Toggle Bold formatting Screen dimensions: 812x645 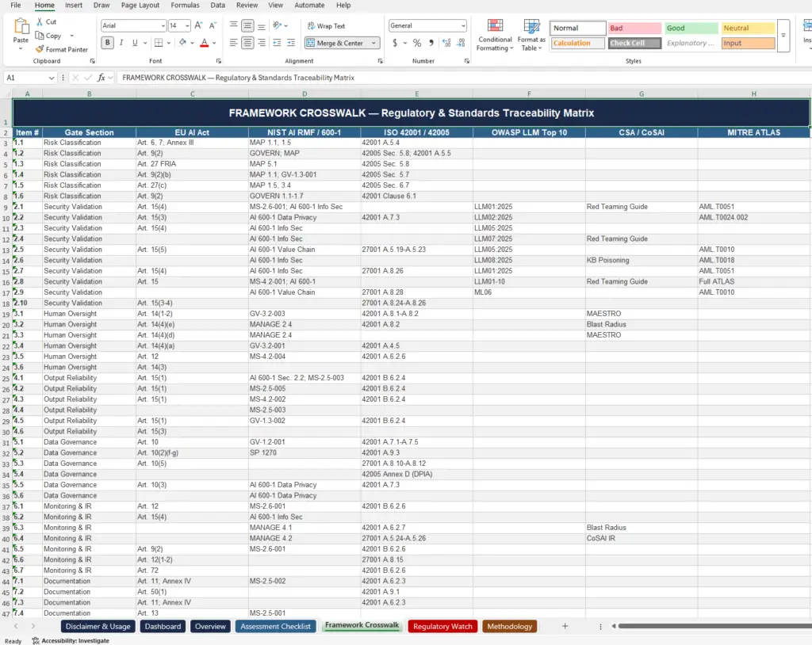[108, 44]
